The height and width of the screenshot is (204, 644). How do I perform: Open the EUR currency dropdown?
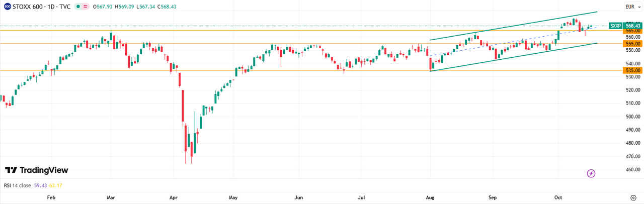tap(631, 7)
